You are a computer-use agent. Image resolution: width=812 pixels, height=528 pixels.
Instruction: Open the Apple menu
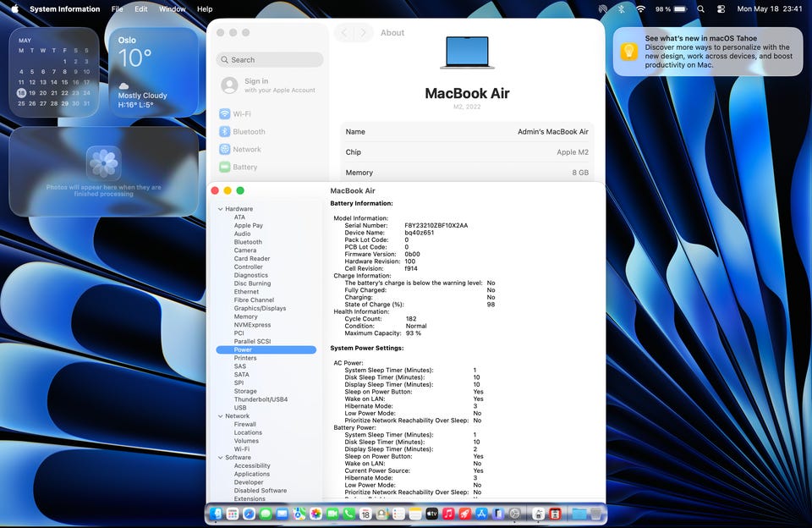coord(14,8)
